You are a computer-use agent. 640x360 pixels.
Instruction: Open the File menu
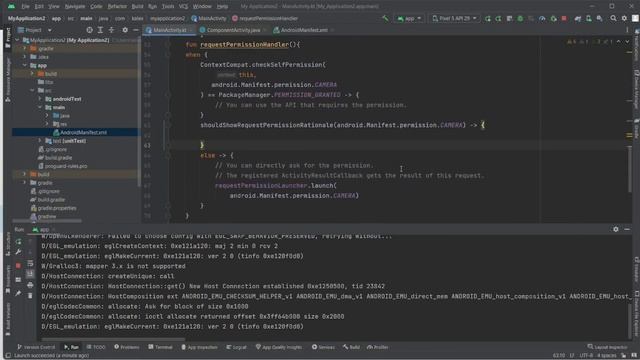(x=26, y=6)
